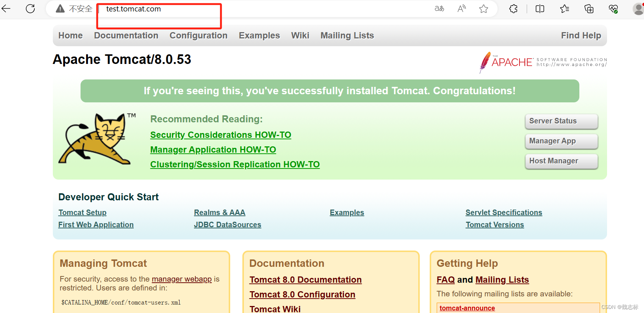Image resolution: width=644 pixels, height=313 pixels.
Task: Open the Mailing Lists navigation item
Action: (x=347, y=35)
